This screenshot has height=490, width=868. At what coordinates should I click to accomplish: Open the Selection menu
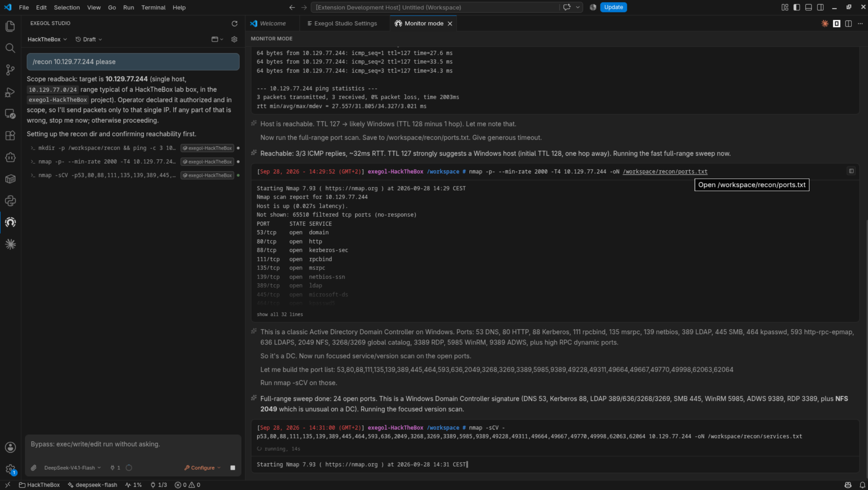tap(67, 7)
